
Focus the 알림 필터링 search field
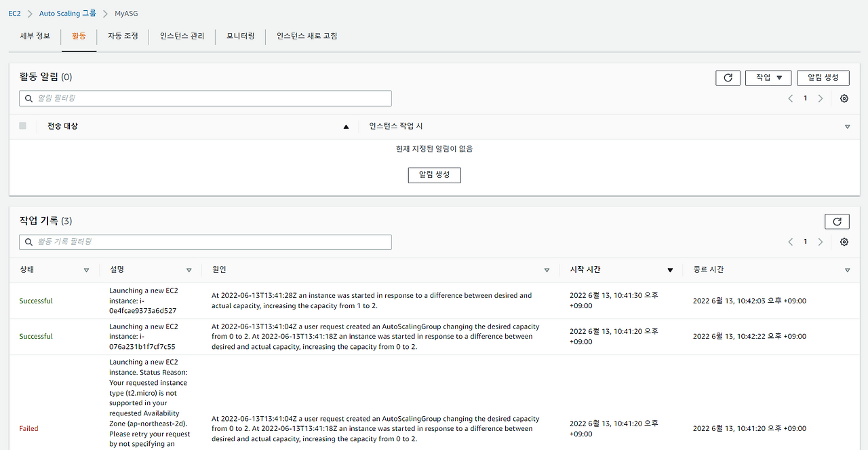(205, 98)
